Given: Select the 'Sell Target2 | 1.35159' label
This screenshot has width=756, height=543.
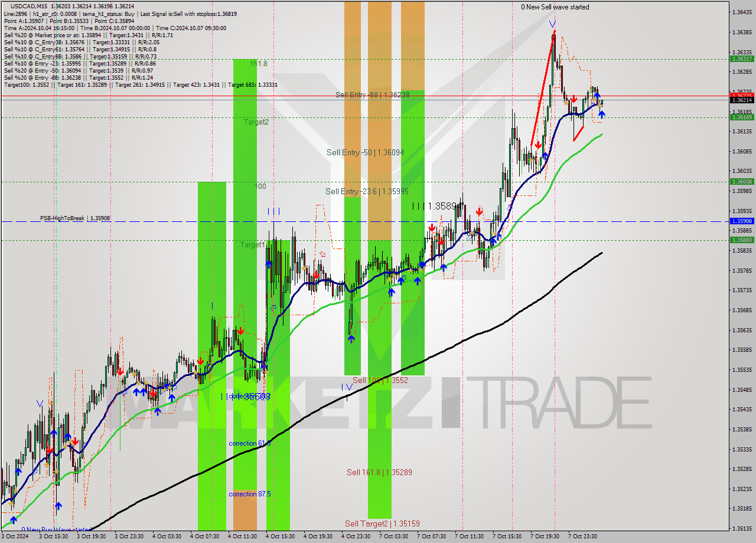Looking at the screenshot, I should (382, 524).
